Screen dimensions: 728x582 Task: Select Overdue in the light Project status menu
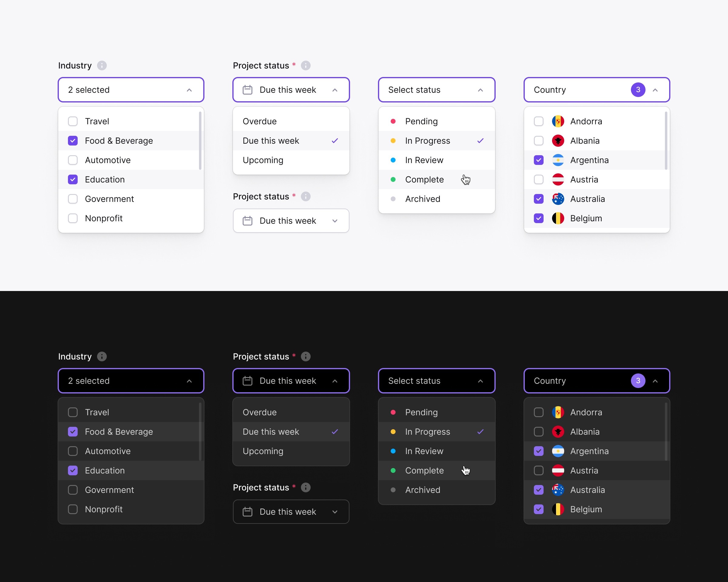259,121
